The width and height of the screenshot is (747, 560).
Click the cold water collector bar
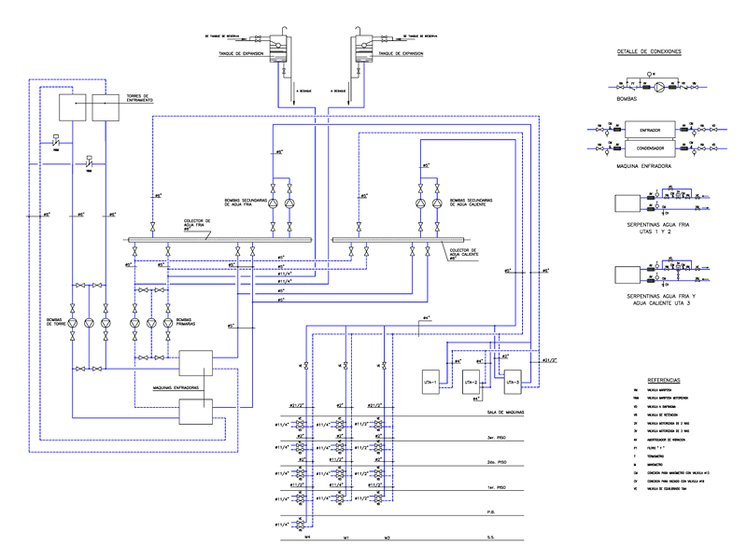(x=194, y=240)
